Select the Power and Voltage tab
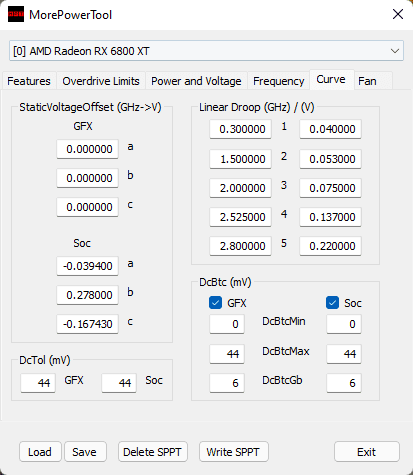The width and height of the screenshot is (413, 475). (196, 81)
